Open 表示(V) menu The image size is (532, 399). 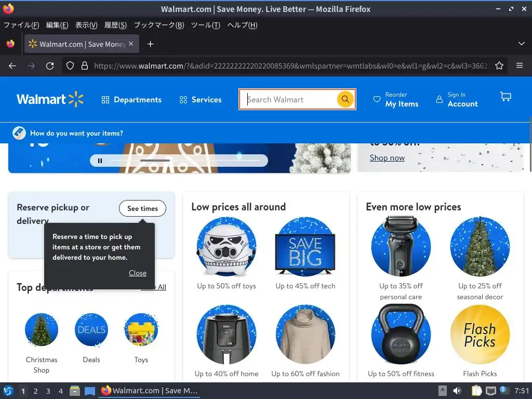pos(86,25)
